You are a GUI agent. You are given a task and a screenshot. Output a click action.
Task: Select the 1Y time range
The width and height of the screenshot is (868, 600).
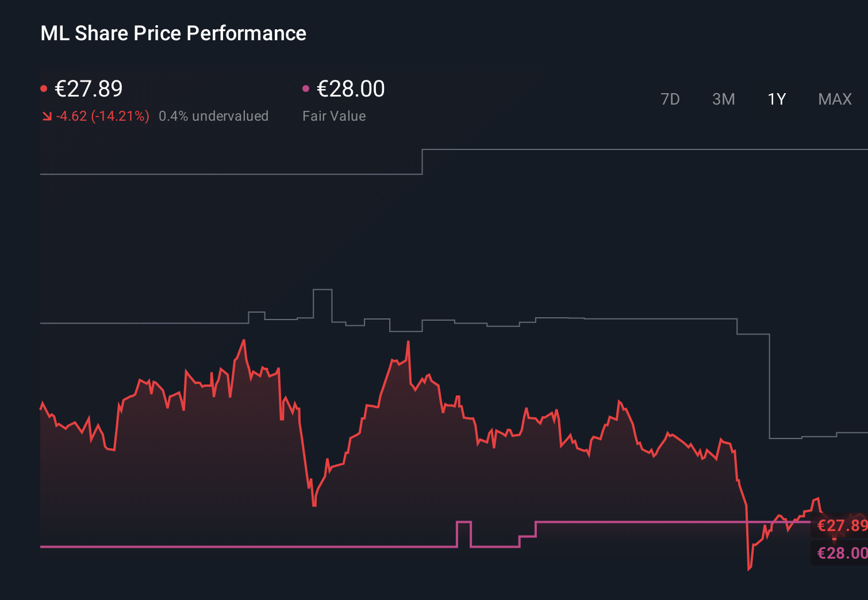tap(776, 99)
